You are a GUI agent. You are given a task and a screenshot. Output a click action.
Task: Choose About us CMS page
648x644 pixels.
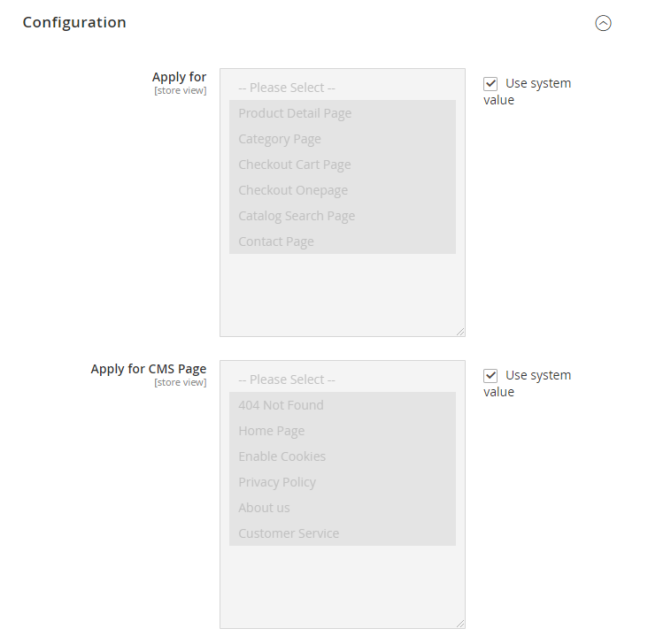tap(264, 508)
